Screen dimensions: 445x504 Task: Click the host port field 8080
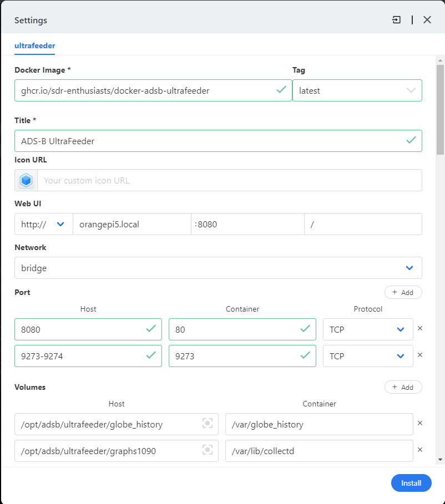[x=88, y=329]
